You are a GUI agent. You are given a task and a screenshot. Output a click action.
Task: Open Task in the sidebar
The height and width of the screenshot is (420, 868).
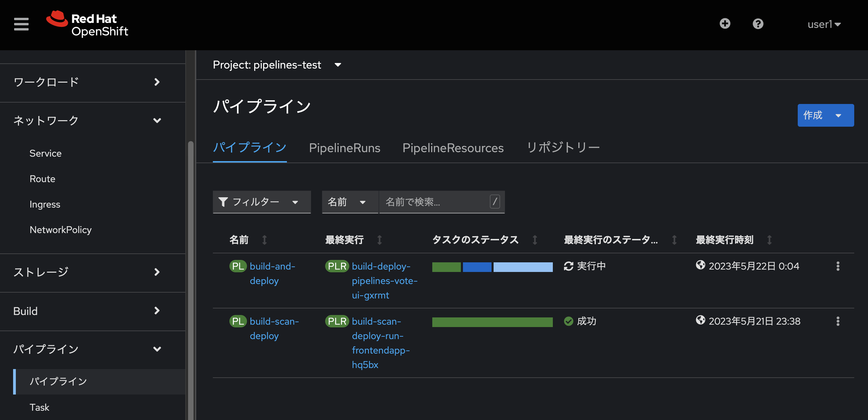coord(39,407)
